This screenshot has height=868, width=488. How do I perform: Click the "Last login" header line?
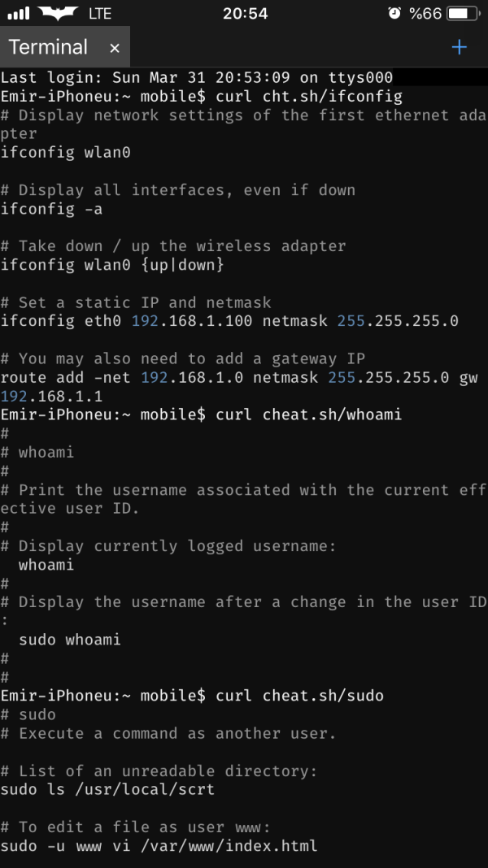(x=197, y=78)
